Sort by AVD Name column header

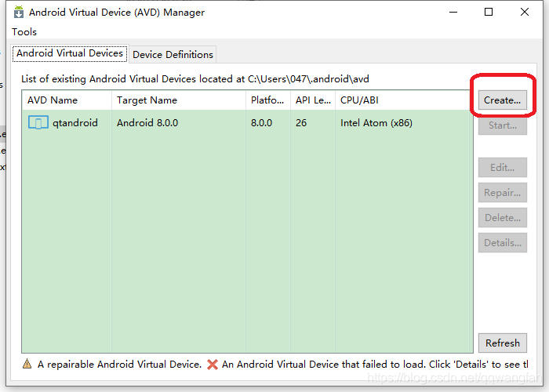tap(67, 100)
